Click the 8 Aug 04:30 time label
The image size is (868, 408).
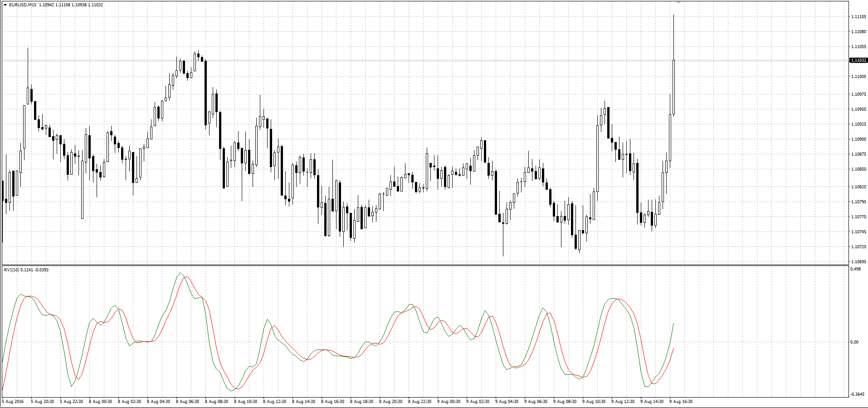[159, 402]
